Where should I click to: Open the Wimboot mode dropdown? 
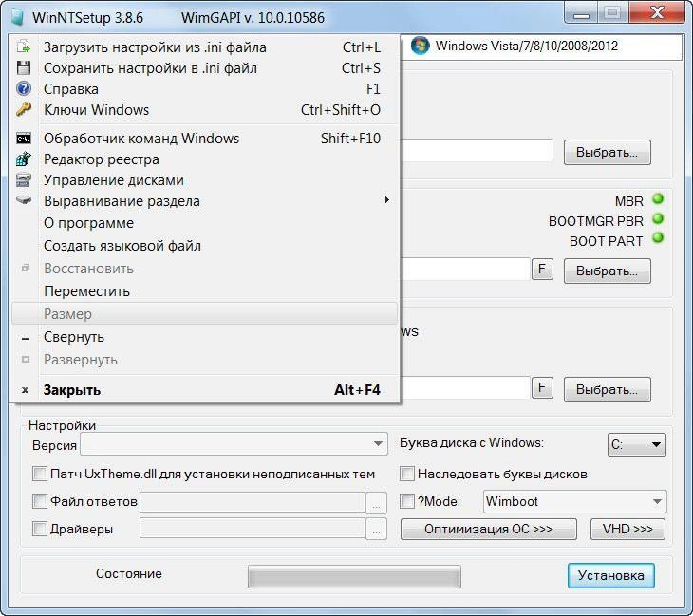point(575,501)
